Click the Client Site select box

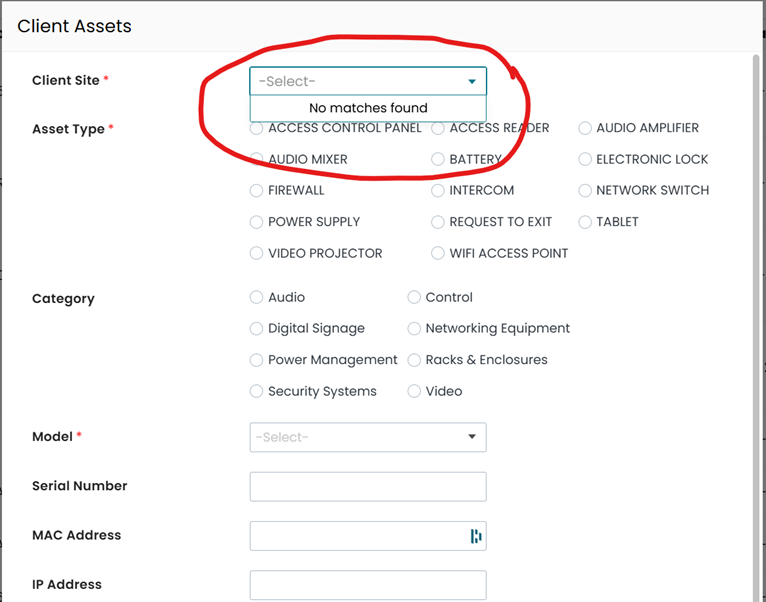coord(360,81)
